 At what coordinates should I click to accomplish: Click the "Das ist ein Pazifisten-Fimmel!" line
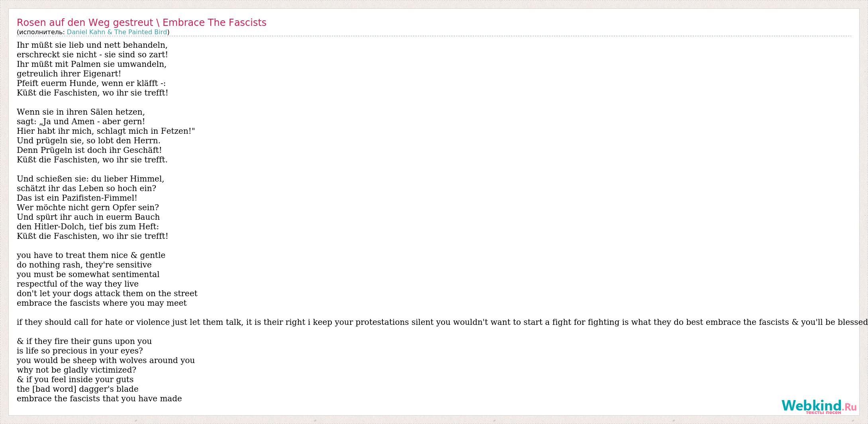click(x=77, y=198)
